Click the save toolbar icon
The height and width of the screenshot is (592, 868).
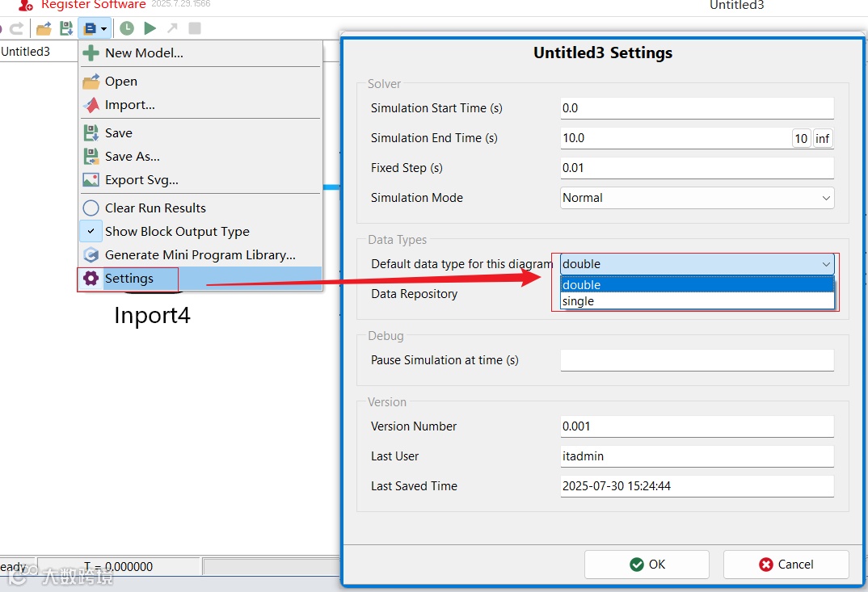pyautogui.click(x=66, y=28)
